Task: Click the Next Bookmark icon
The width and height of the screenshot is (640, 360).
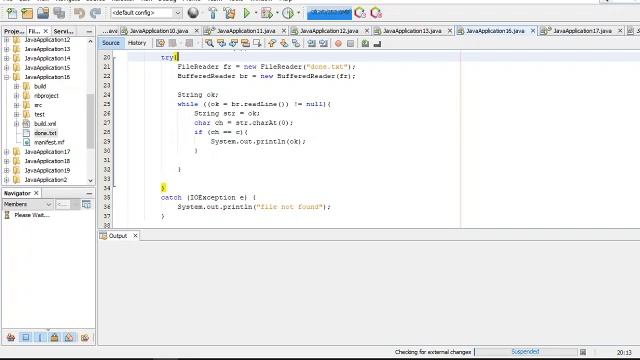Action: tap(284, 43)
